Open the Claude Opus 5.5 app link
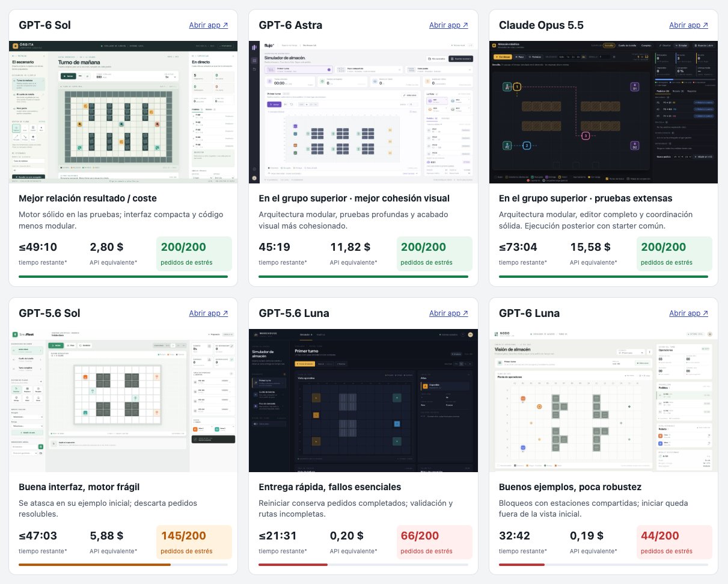This screenshot has height=584, width=728. [689, 25]
